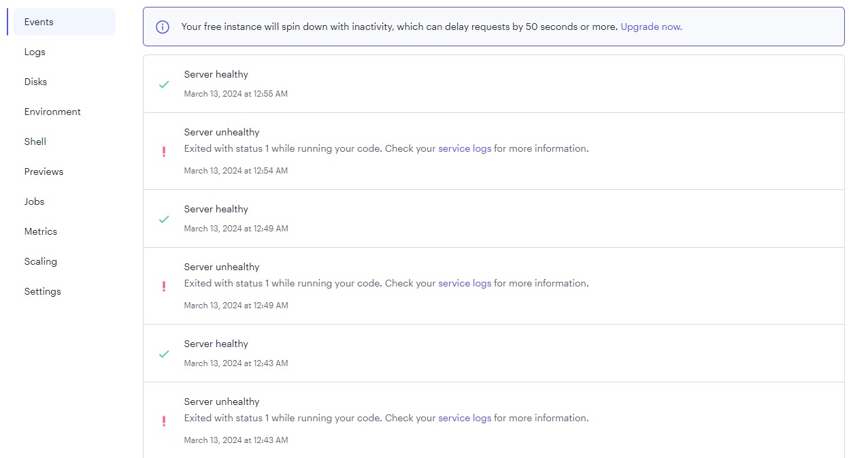Click the red exclamation icon for 12:49 AM unhealthy event
The width and height of the screenshot is (868, 458).
[163, 287]
